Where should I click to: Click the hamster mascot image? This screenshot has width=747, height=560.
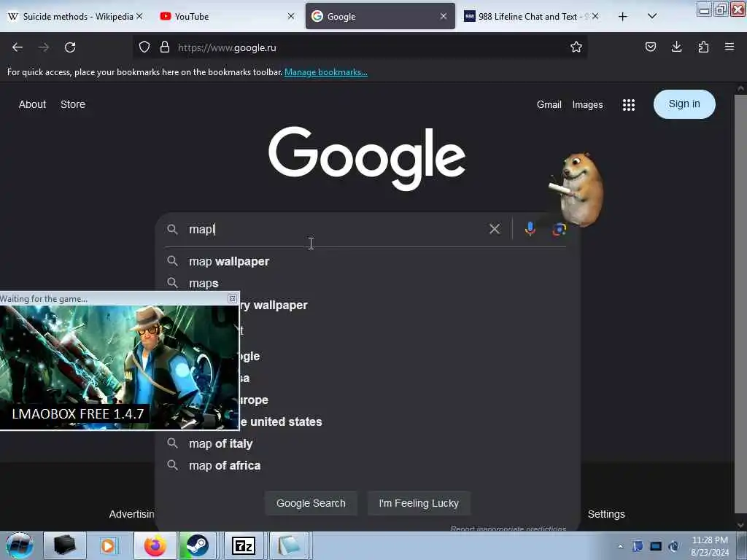(x=578, y=189)
